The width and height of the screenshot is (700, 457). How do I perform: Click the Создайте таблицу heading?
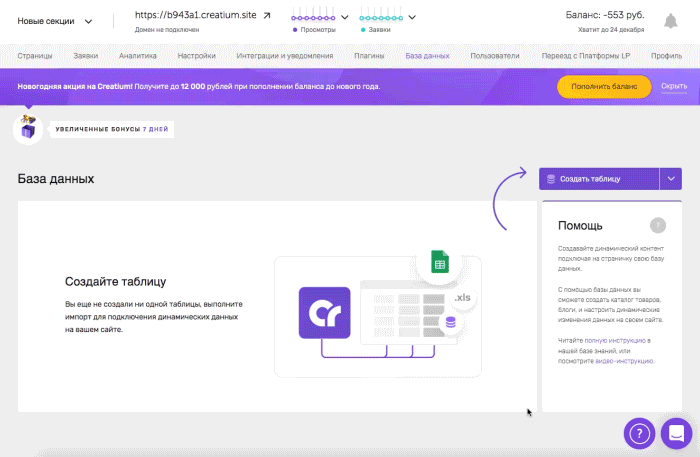116,282
